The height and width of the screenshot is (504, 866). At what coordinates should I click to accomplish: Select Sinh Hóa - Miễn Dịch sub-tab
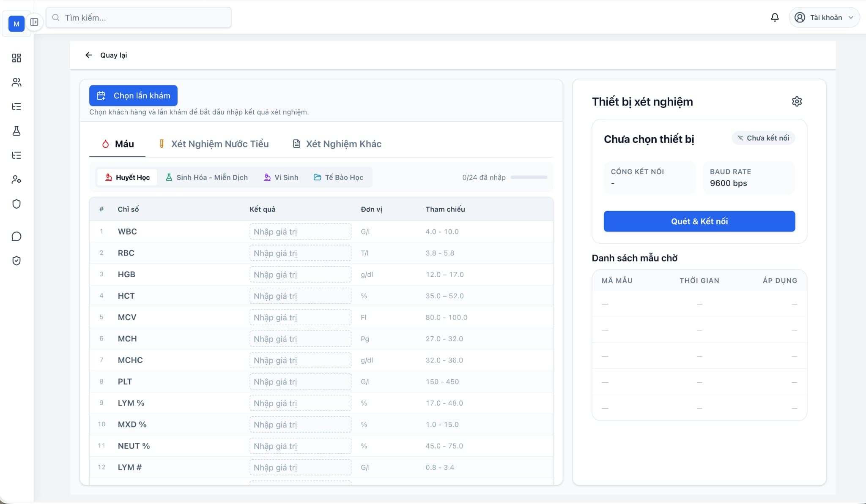[x=206, y=177]
